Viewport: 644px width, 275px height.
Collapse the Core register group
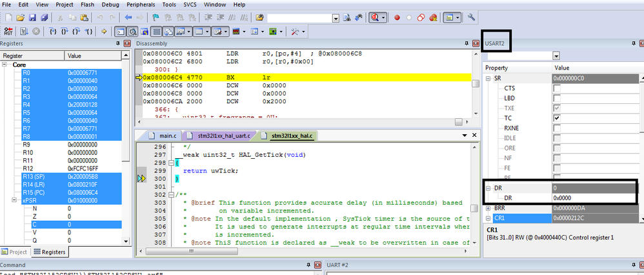click(5, 65)
